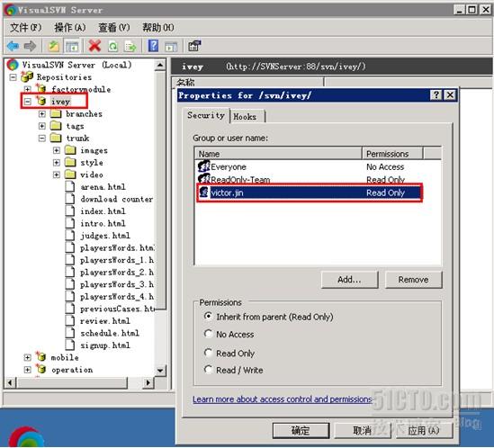Collapse the ivey repository node

click(x=27, y=102)
